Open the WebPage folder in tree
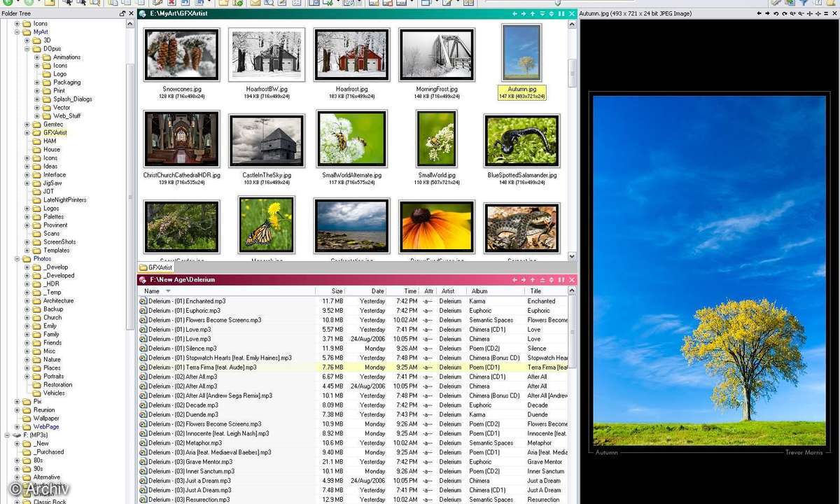 tap(46, 426)
